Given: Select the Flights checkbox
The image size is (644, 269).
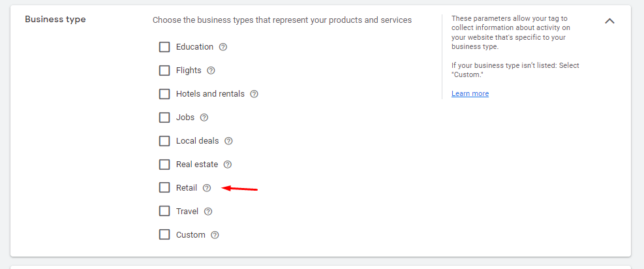Looking at the screenshot, I should click(x=164, y=71).
